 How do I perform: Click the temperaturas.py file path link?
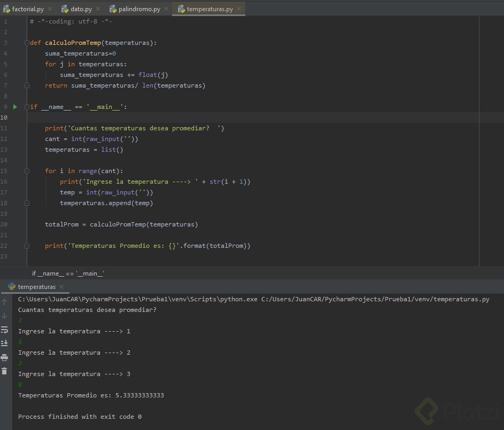(375, 299)
